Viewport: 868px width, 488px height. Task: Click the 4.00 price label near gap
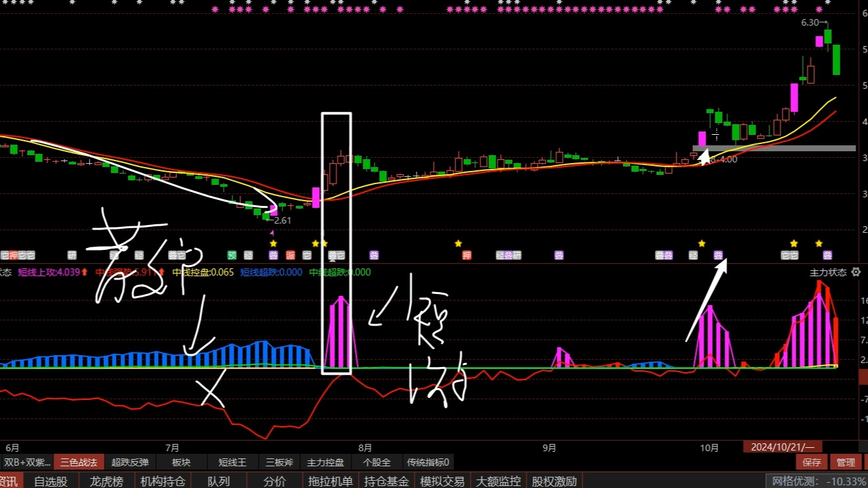pos(728,159)
